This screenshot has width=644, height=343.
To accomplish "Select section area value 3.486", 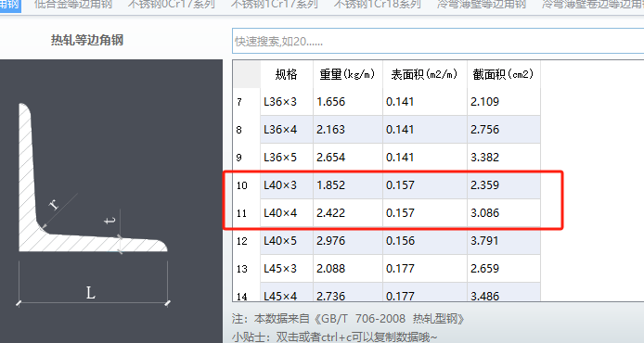I will pos(504,292).
